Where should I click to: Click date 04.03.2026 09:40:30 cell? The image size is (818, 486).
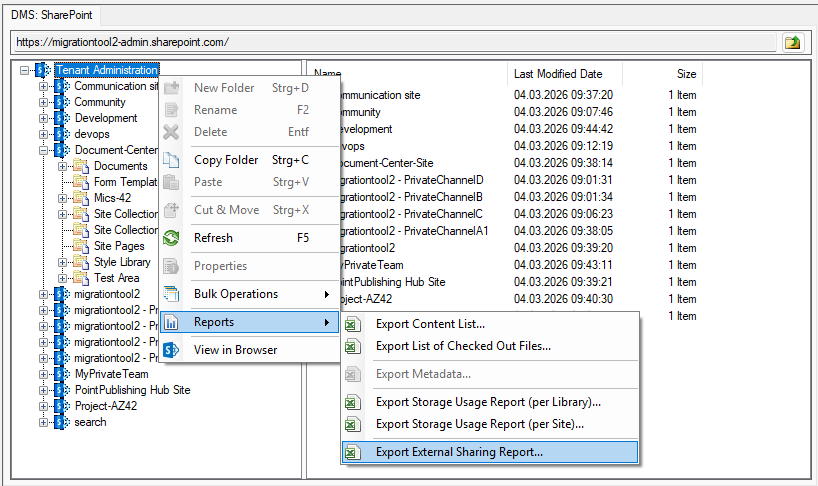[563, 299]
